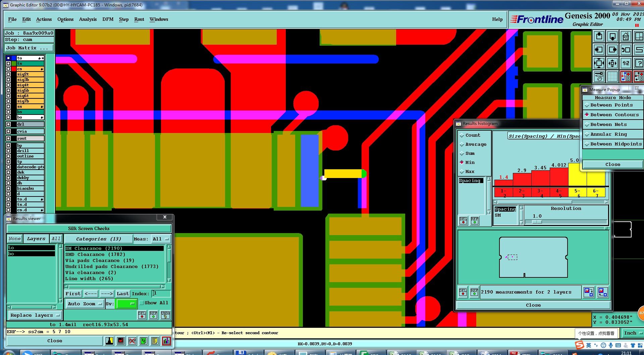Click Close in Results histogram window
Screen dimensions: 644x355
point(533,305)
